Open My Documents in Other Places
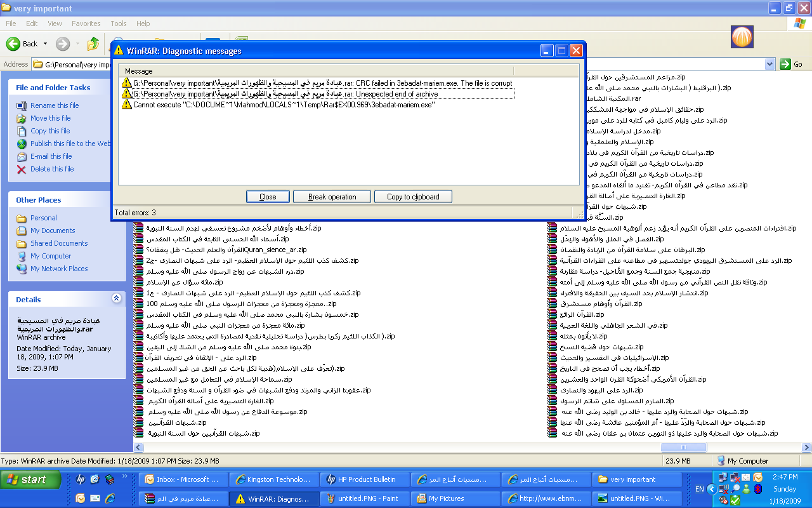The height and width of the screenshot is (508, 812). (x=53, y=231)
